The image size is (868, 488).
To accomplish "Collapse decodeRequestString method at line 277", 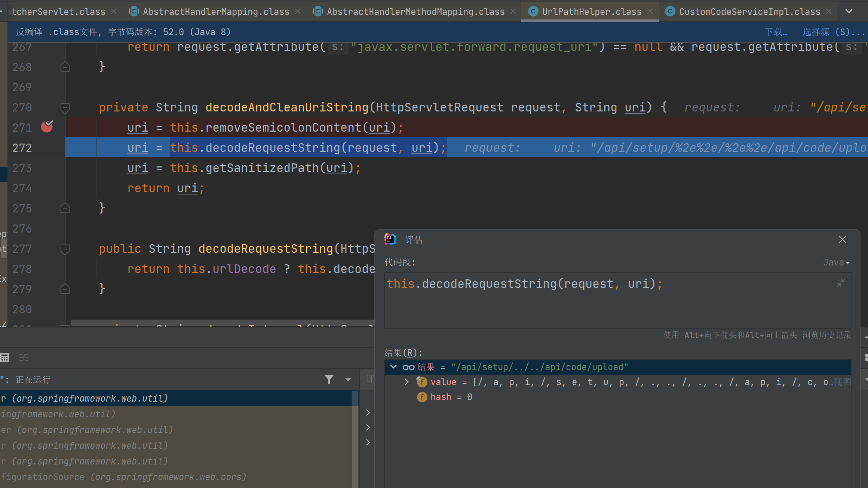I will (x=65, y=249).
